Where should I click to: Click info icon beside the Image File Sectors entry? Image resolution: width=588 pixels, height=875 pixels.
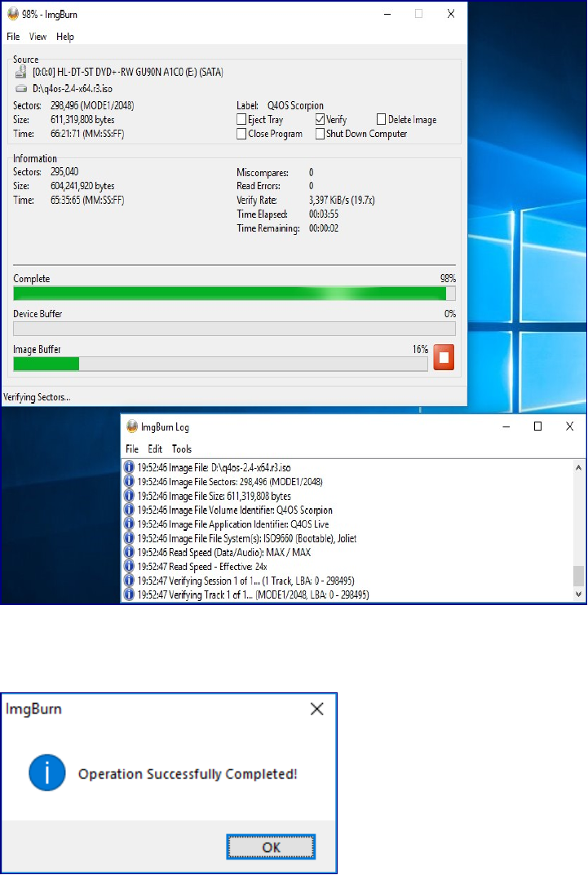(x=129, y=481)
